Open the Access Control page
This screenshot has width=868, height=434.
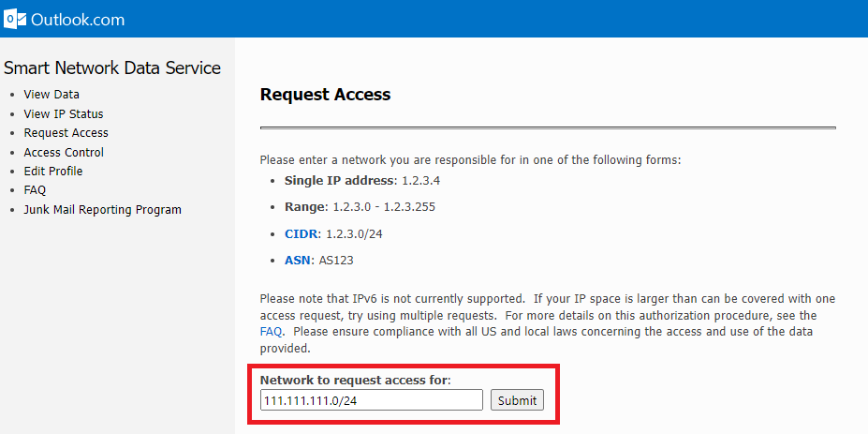(x=64, y=153)
